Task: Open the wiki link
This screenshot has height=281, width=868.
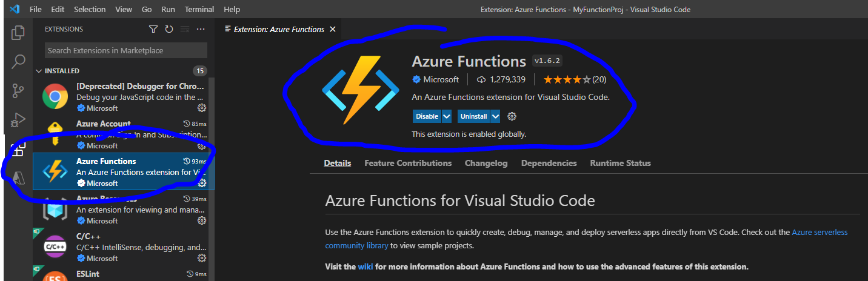Action: click(365, 266)
